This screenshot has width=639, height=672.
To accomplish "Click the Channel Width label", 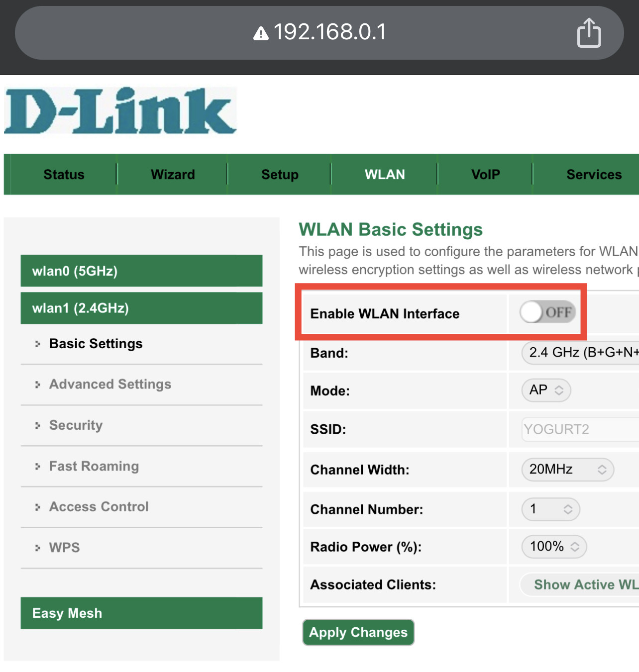I will point(359,470).
